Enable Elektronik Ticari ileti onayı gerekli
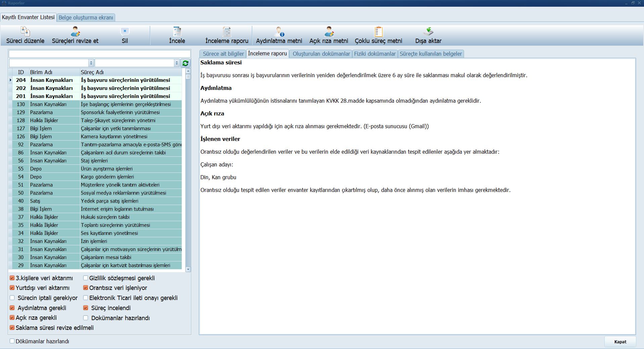This screenshot has height=349, width=644. 86,298
